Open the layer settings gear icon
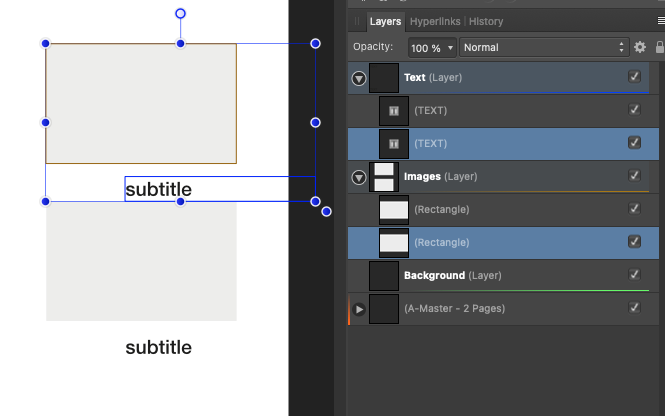Viewport: 665px width, 416px height. coord(640,47)
